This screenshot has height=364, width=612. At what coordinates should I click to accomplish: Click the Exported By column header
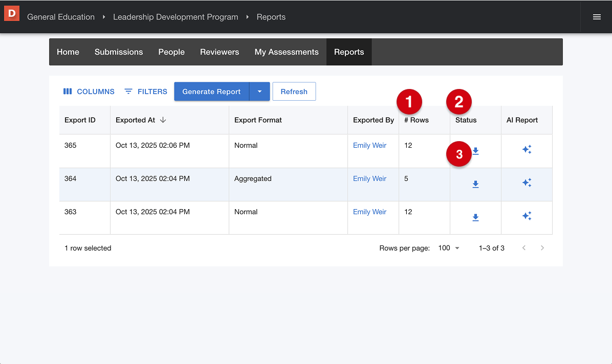point(373,120)
